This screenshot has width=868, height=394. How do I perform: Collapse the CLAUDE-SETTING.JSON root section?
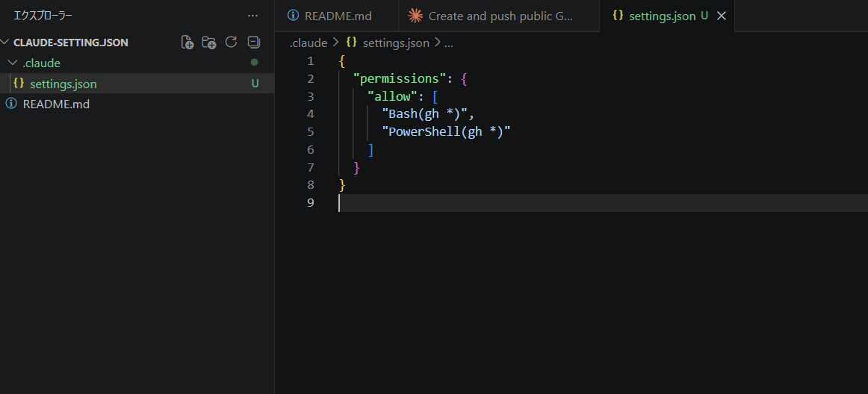pos(71,43)
